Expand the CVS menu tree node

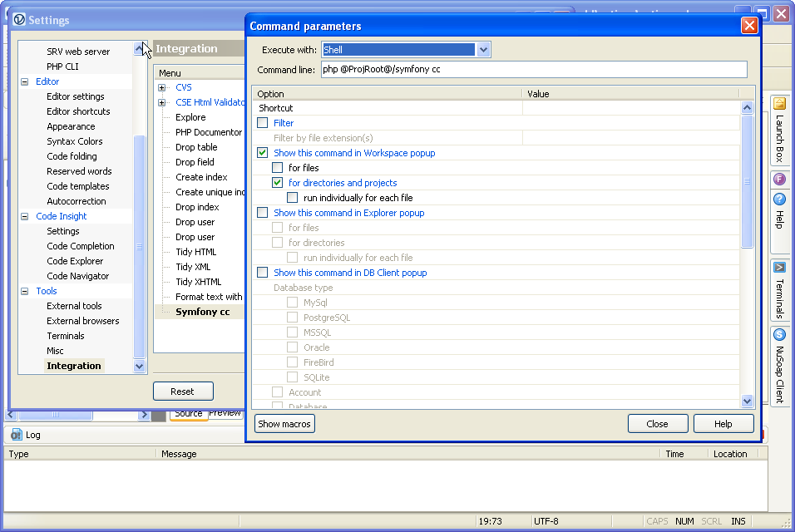point(162,87)
